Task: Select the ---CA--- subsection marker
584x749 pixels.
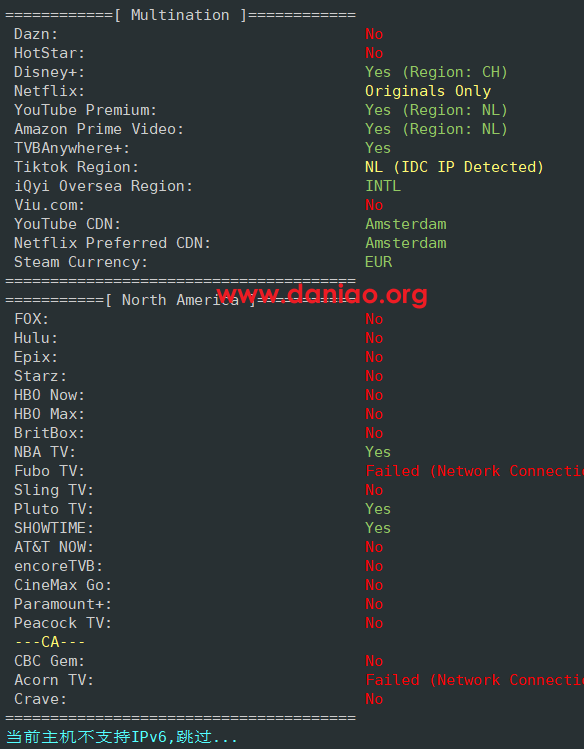Action: click(50, 642)
